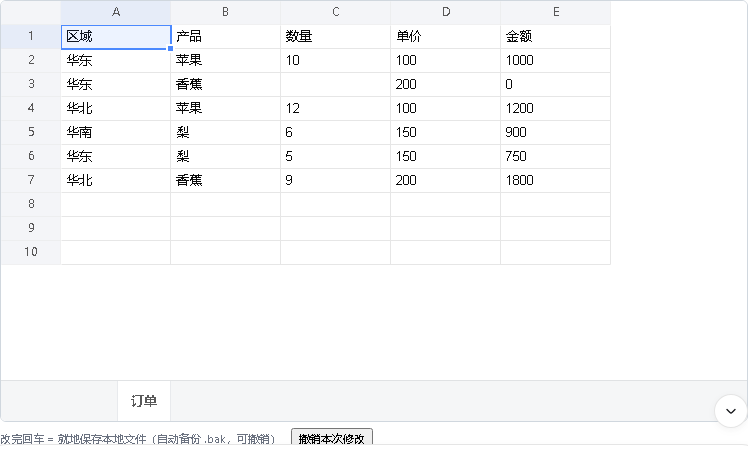Select amount cell showing 1800

(556, 180)
